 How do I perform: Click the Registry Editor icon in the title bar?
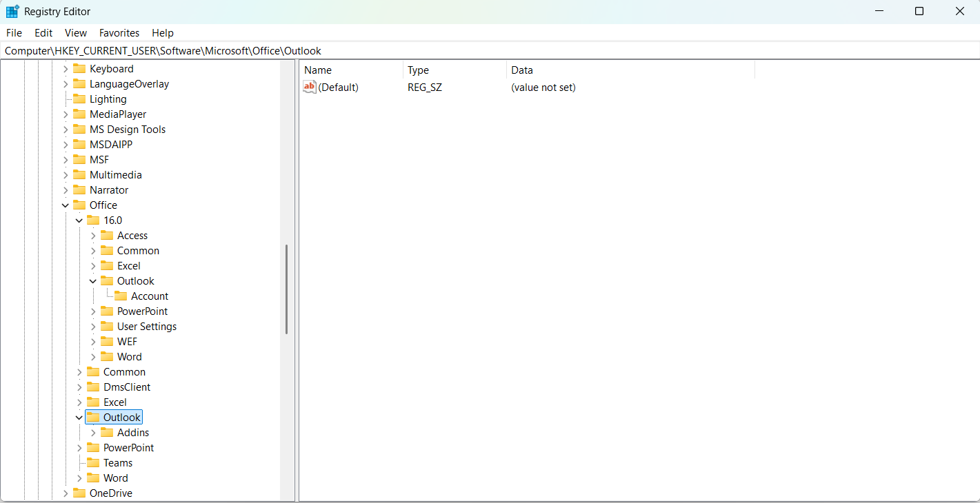12,11
